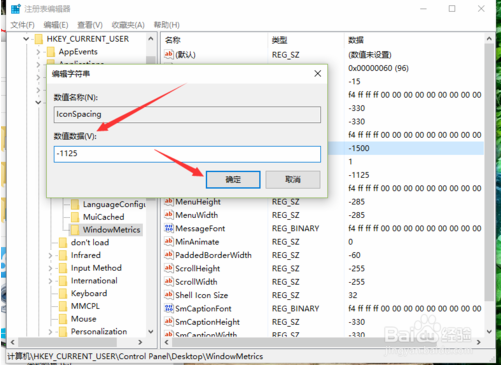Select the HKEY_CURRENT_USER folder icon
This screenshot has width=501, height=365.
point(39,39)
